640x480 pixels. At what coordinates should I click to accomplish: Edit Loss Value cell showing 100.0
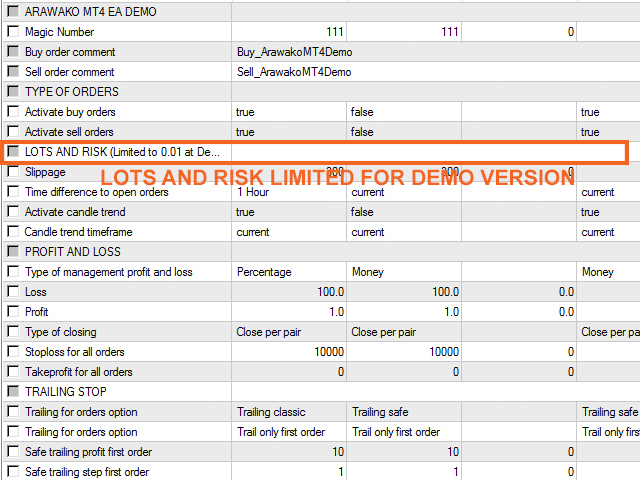289,292
